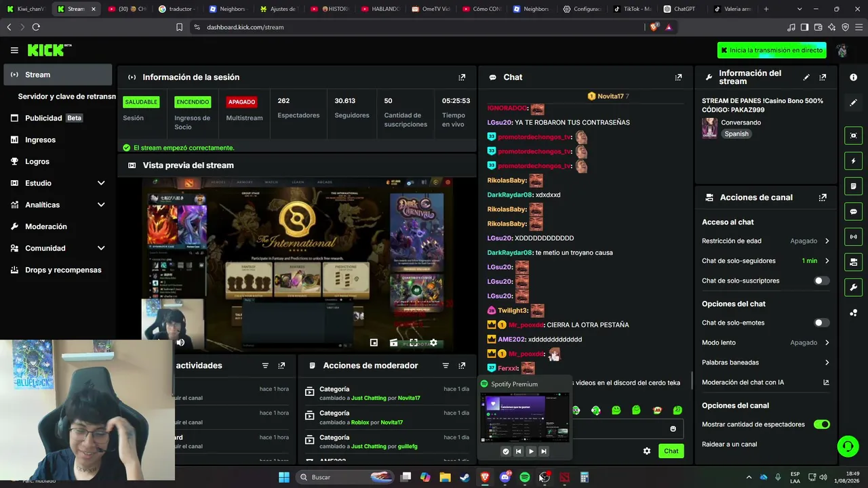
Task: Open Discord from the taskbar
Action: tap(505, 477)
